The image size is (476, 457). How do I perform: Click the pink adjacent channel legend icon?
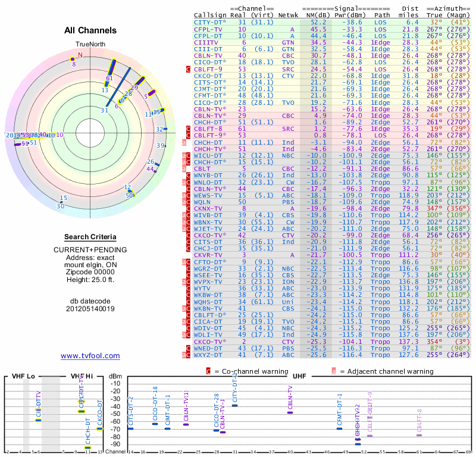[334, 371]
